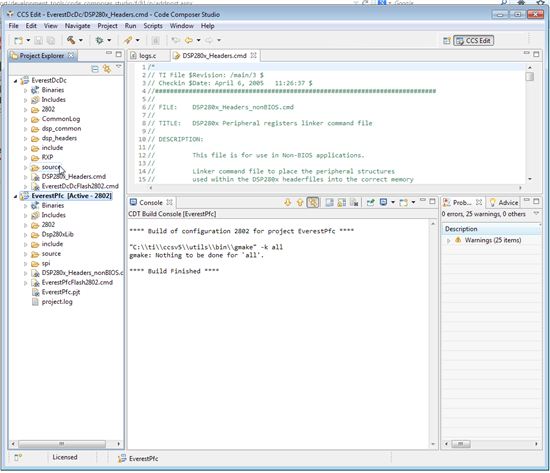
Task: Click the Display Selected Console icon
Action: pos(384,202)
